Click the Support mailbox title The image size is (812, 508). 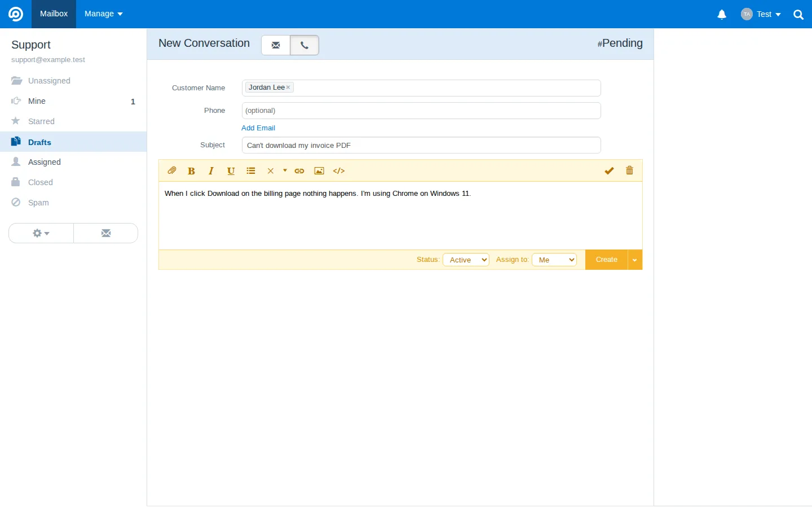31,45
